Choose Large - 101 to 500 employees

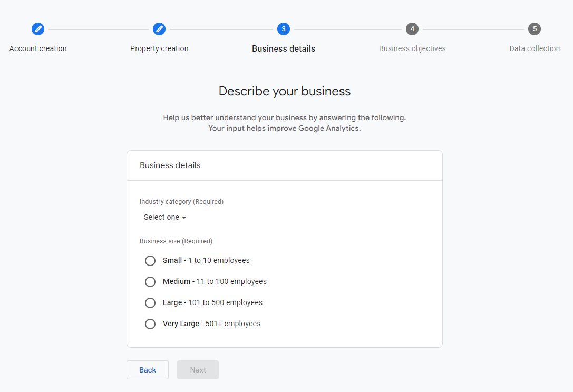[150, 302]
